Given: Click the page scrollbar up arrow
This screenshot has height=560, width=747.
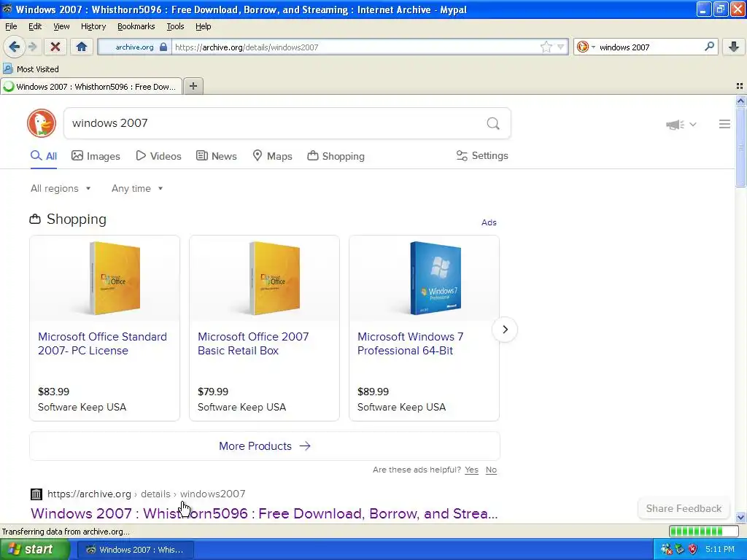Looking at the screenshot, I should pyautogui.click(x=740, y=101).
